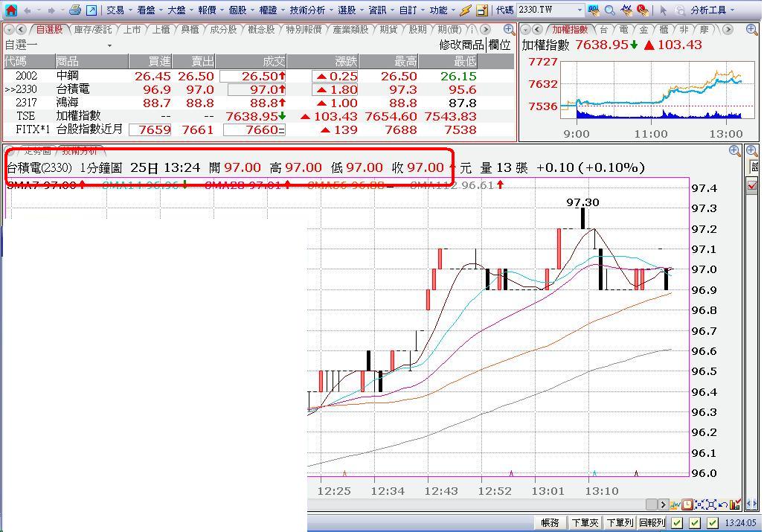Zoom the 加權指數 panel with magnifier icon
This screenshot has width=764, height=532.
751,29
